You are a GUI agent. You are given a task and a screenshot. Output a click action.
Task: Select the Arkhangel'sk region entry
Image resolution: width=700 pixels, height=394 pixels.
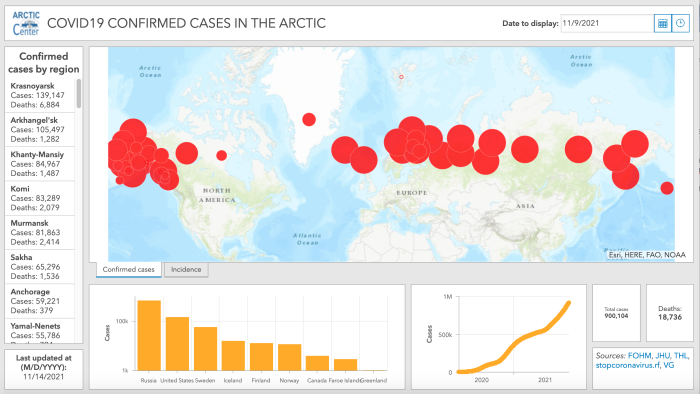pyautogui.click(x=40, y=129)
